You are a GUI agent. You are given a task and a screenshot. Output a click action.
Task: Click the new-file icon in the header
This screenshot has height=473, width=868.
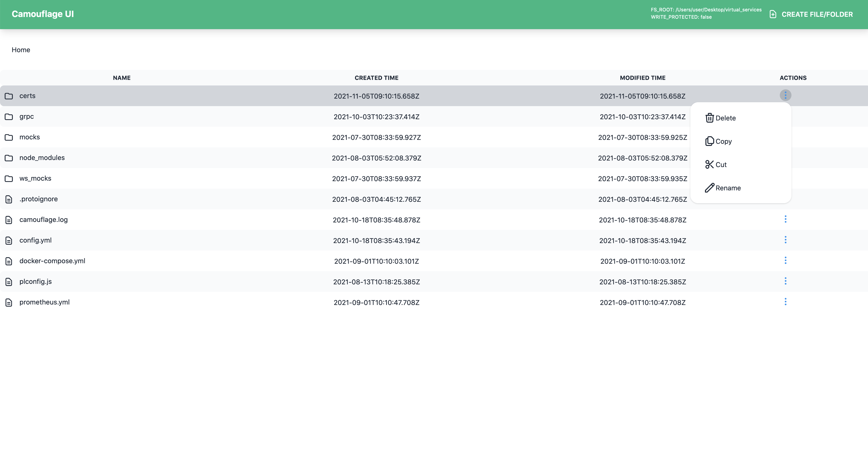pos(773,14)
